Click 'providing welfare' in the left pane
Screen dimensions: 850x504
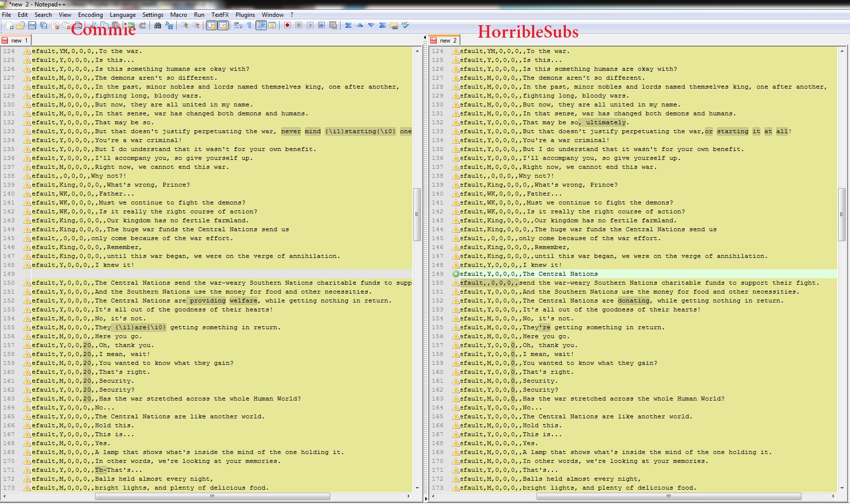point(224,301)
